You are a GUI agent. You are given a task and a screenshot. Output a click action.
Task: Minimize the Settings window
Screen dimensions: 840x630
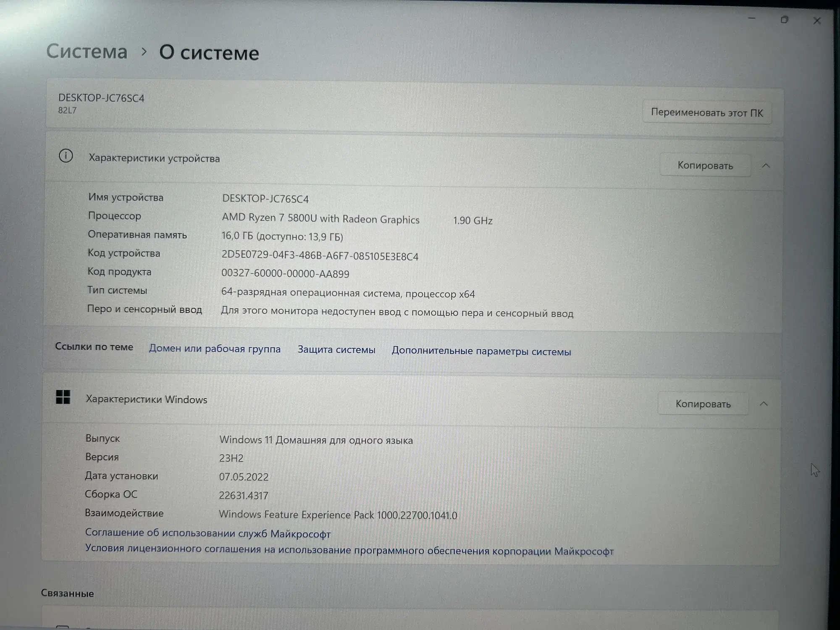pyautogui.click(x=752, y=19)
